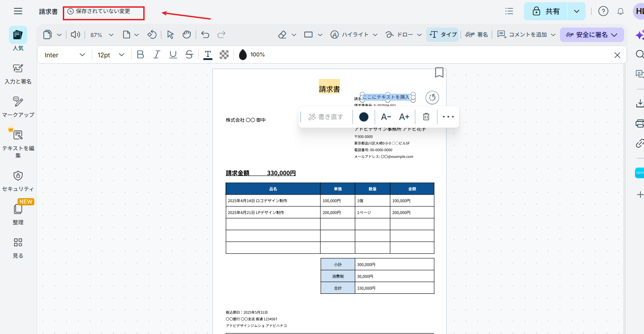Decrease text size with the A− button
Image resolution: width=644 pixels, height=334 pixels.
click(386, 117)
